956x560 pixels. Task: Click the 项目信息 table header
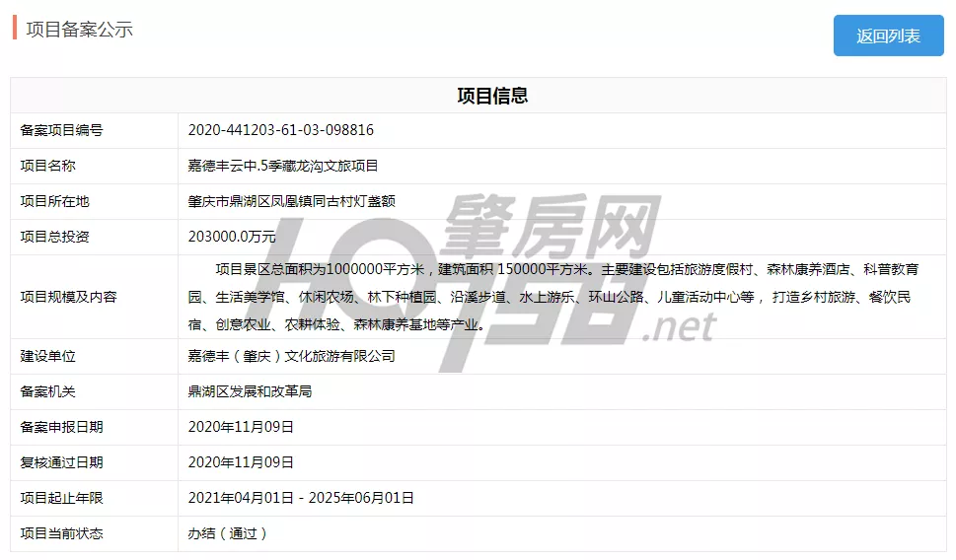coord(492,96)
